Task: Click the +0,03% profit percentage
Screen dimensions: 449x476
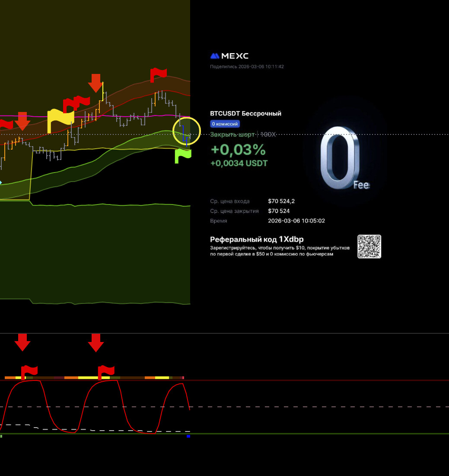Action: pyautogui.click(x=238, y=150)
